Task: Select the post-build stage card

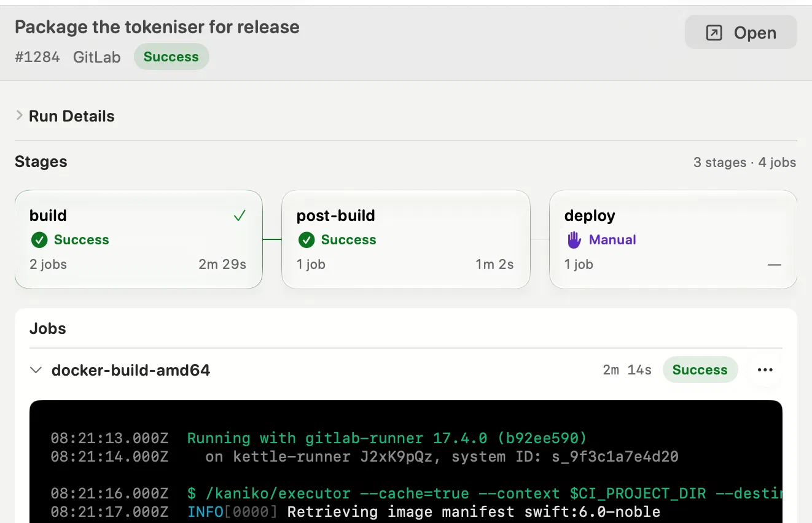Action: (x=406, y=239)
